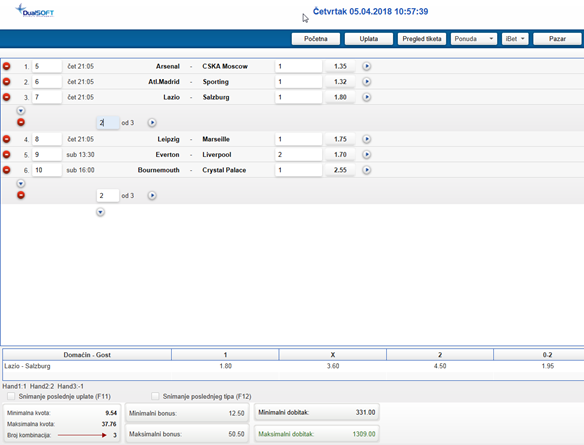Remove the Lazio - Salzburg row
The width and height of the screenshot is (584, 445).
coord(6,97)
